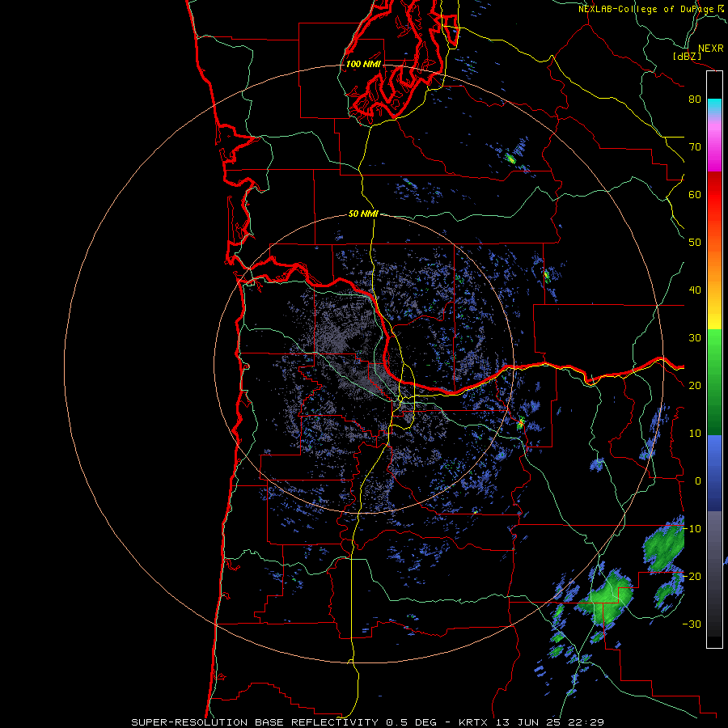Click the 0 dBZ scale value
The height and width of the screenshot is (728, 728).
click(x=697, y=481)
